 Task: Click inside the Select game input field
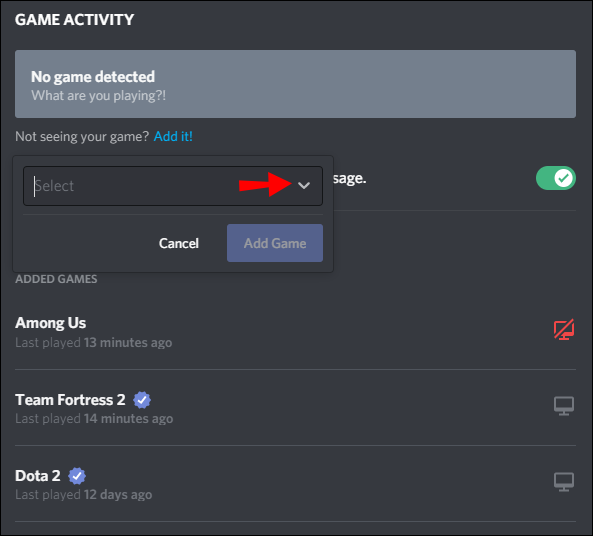pos(173,186)
